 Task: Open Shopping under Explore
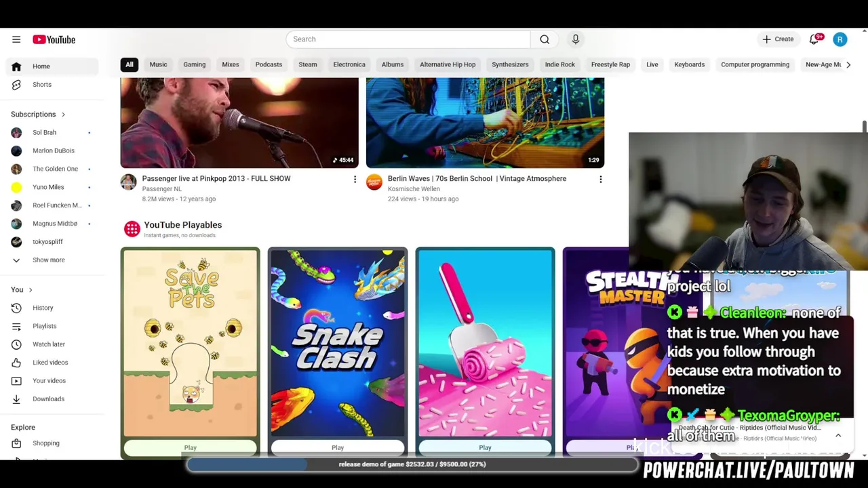click(53, 443)
